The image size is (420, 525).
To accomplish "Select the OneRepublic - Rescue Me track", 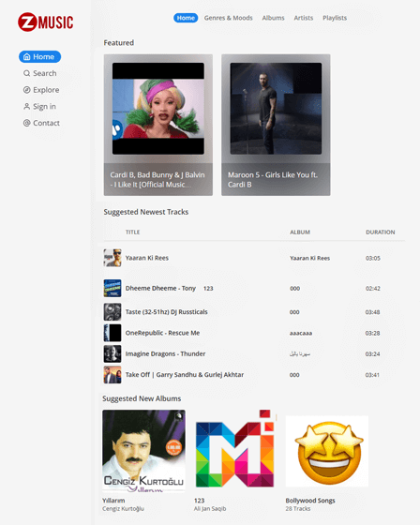I will coord(162,333).
